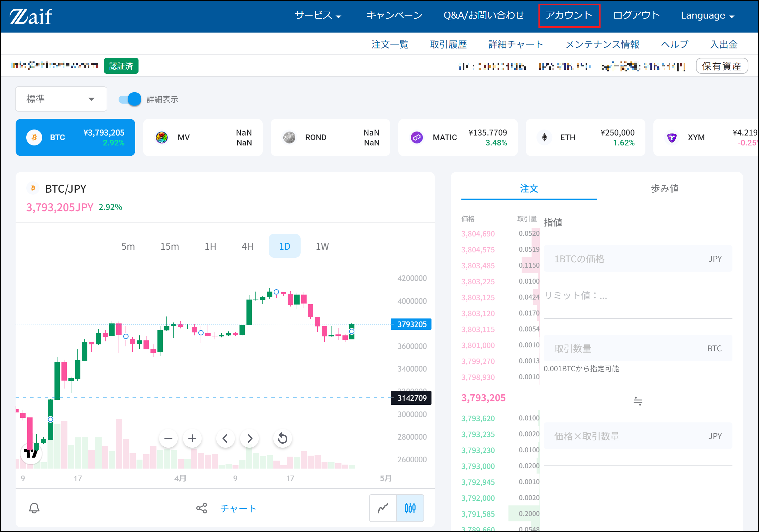The width and height of the screenshot is (759, 532).
Task: Click the チャート link below chart
Action: point(238,508)
